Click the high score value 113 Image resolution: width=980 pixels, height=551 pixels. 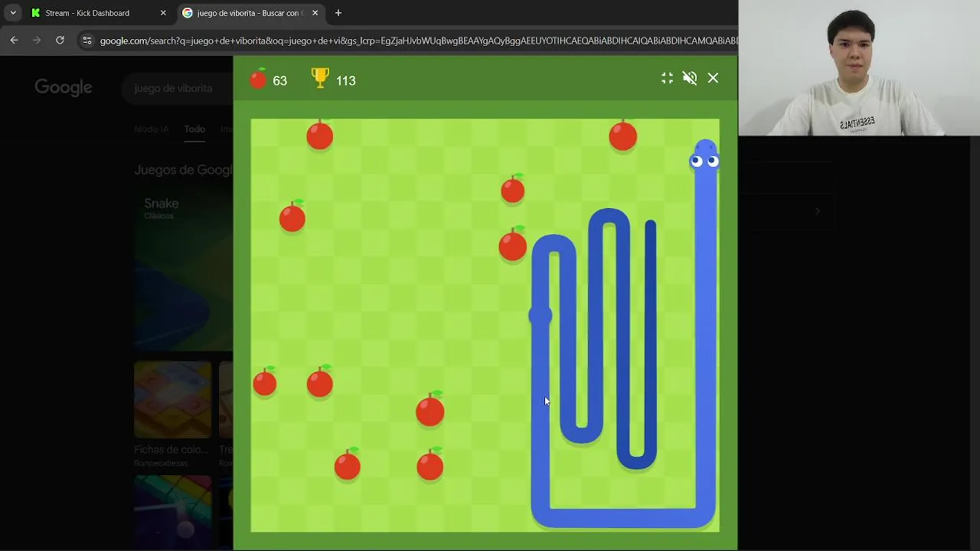(346, 81)
